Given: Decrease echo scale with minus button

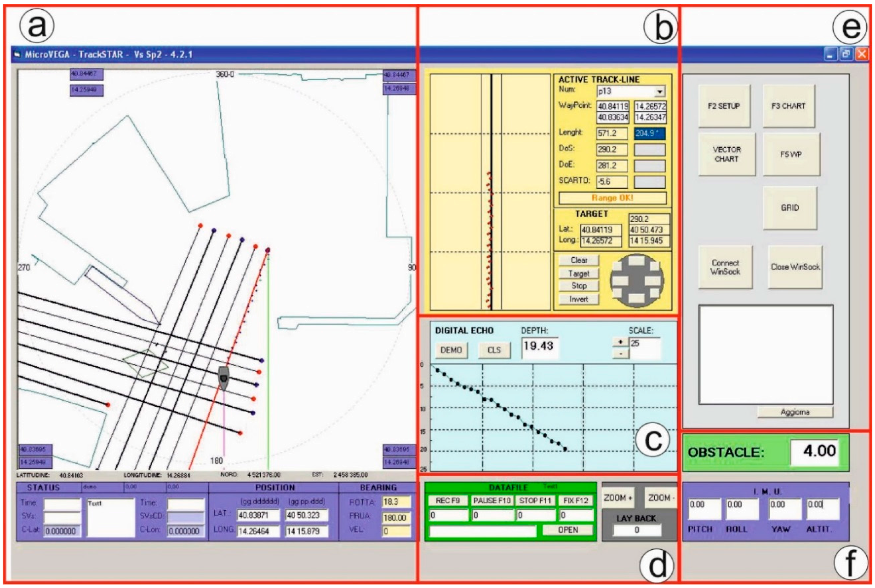Looking at the screenshot, I should [620, 354].
